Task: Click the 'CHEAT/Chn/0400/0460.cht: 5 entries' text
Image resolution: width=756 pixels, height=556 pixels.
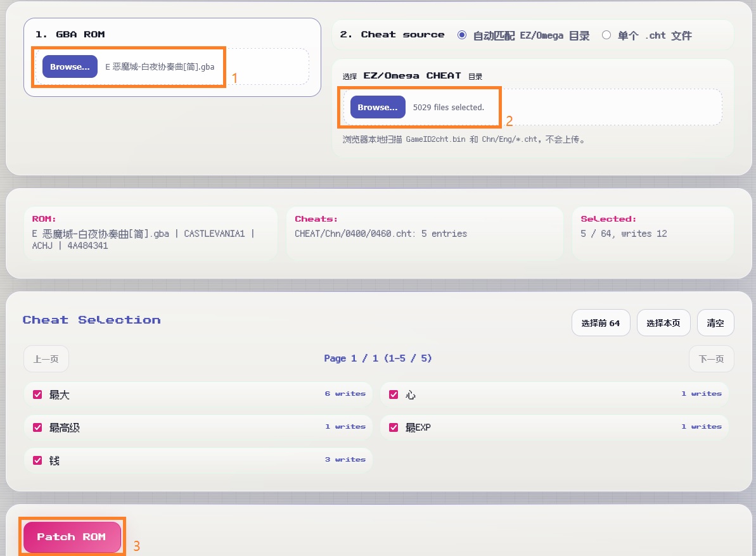Action: pos(381,234)
